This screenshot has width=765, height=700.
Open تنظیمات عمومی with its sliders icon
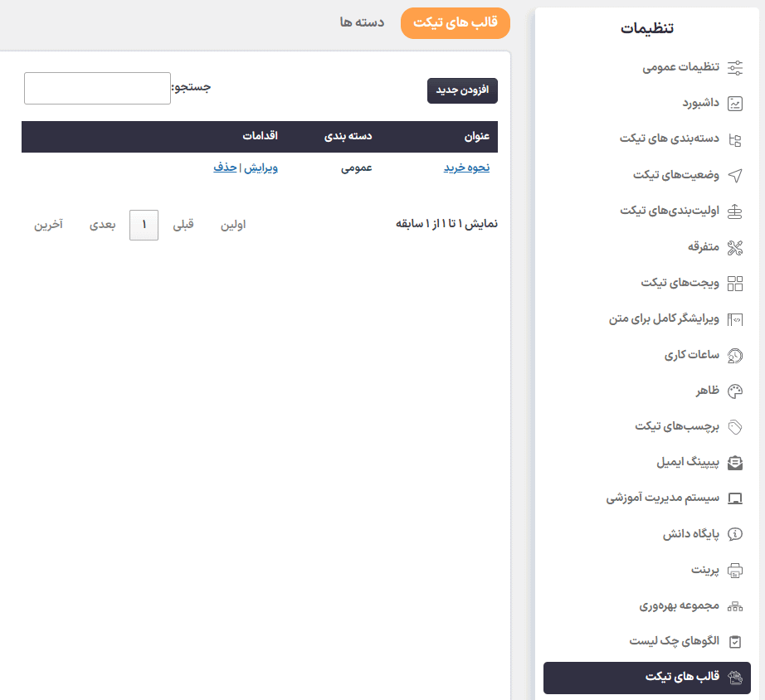click(735, 68)
